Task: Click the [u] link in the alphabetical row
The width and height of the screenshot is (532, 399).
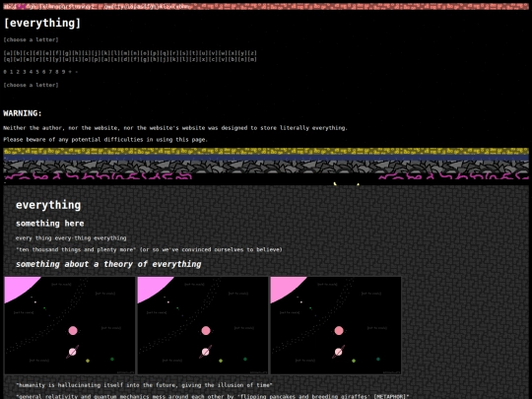Action: (x=203, y=53)
